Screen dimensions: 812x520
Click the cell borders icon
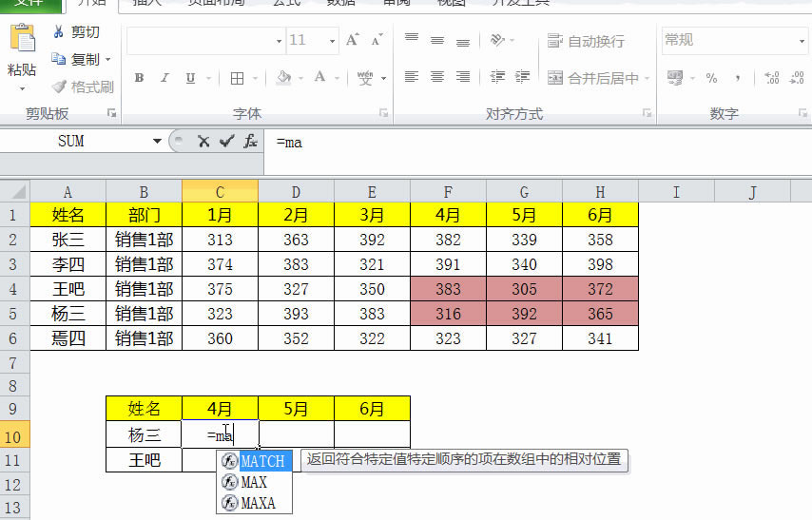point(237,78)
